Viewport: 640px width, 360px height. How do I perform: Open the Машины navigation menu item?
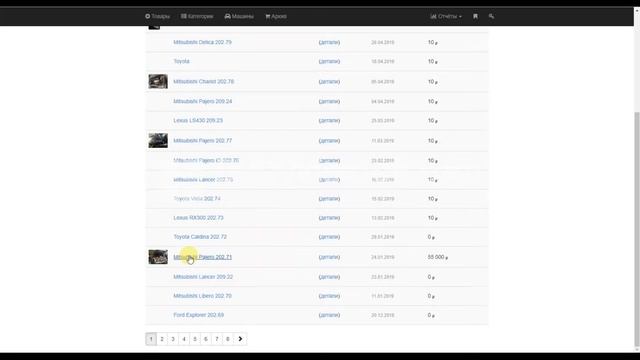[x=239, y=16]
